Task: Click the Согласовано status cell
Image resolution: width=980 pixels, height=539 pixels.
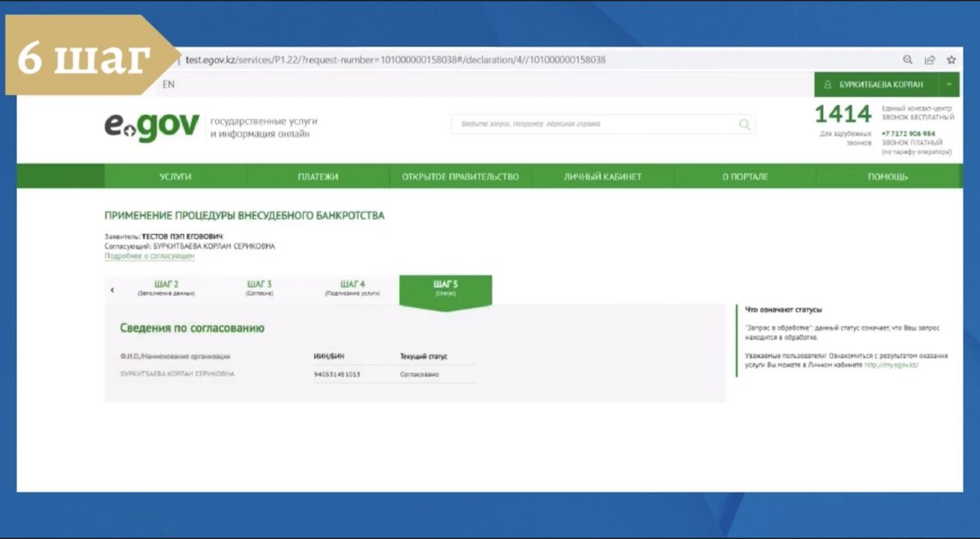Action: pos(420,374)
